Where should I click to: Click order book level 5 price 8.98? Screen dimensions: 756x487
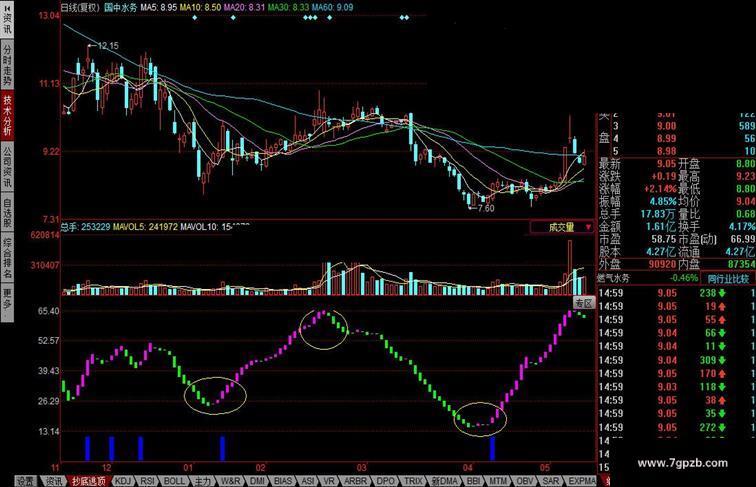click(x=667, y=151)
